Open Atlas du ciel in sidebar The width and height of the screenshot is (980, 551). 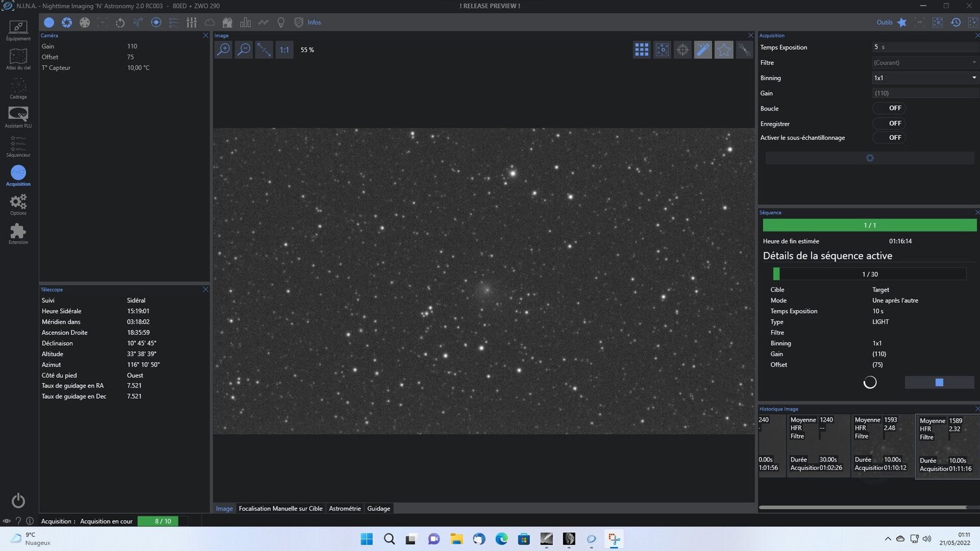18,59
